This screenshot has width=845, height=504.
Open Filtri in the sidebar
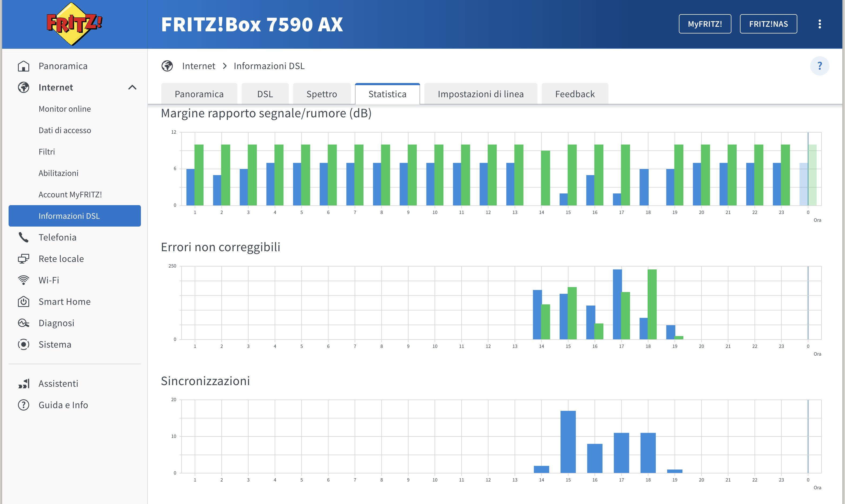[75, 152]
